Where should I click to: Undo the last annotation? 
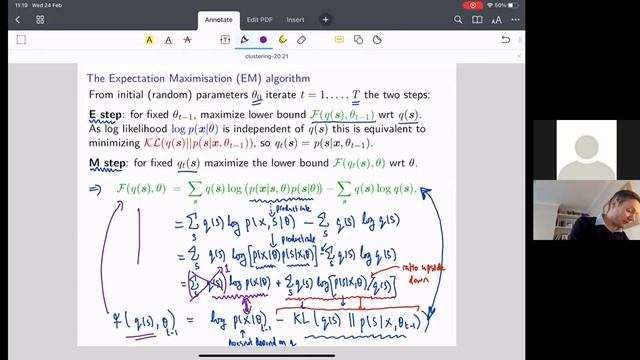point(505,40)
